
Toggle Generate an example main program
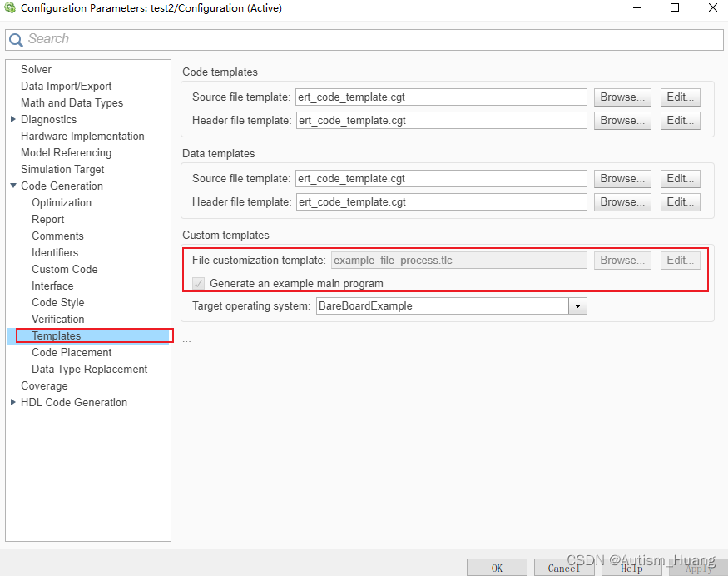tap(198, 283)
